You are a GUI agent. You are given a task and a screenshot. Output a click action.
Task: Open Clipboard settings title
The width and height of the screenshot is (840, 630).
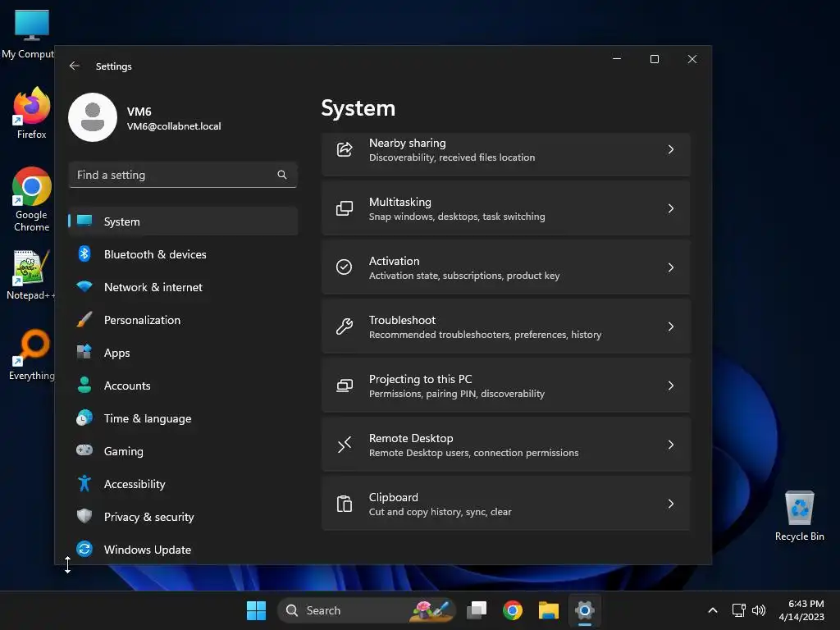[x=393, y=497]
